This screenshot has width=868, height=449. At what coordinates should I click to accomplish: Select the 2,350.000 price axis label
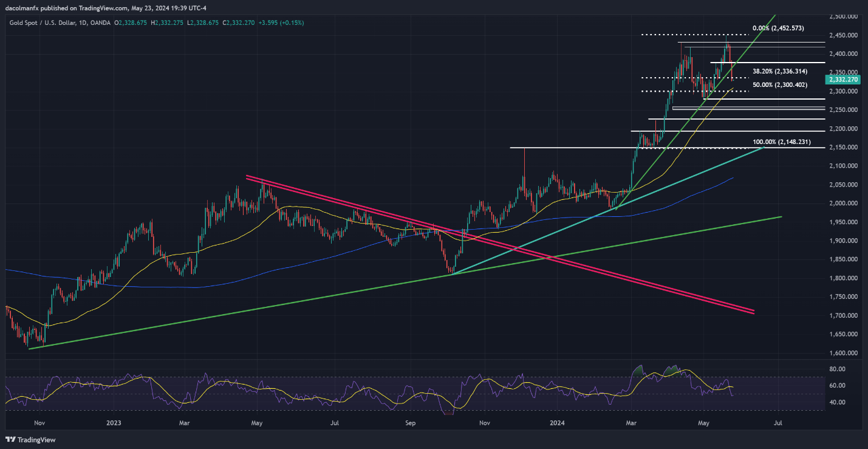click(x=844, y=73)
